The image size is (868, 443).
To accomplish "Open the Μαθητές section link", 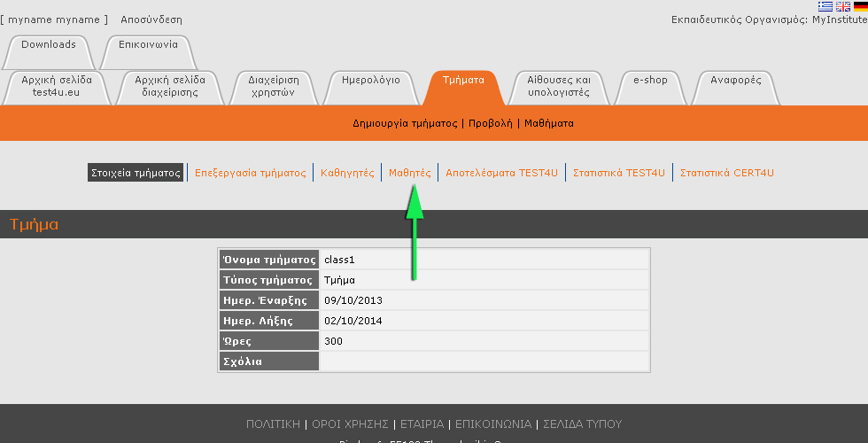I will click(x=410, y=173).
